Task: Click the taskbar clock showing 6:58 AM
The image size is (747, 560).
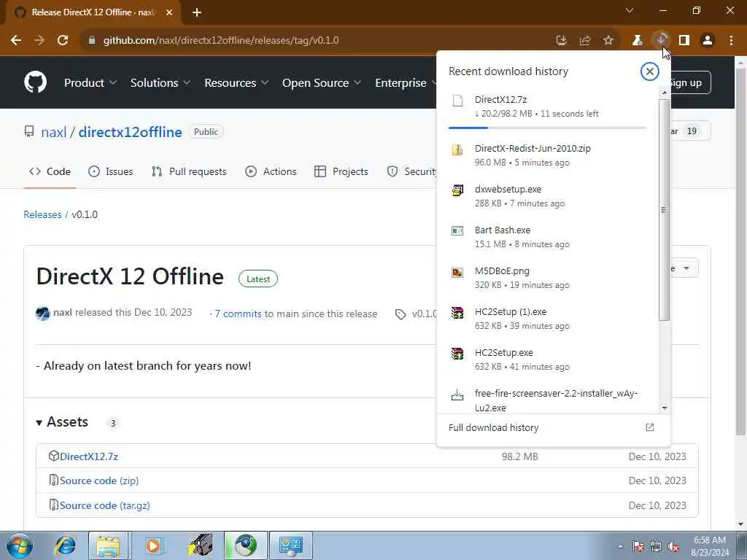Action: (x=710, y=546)
